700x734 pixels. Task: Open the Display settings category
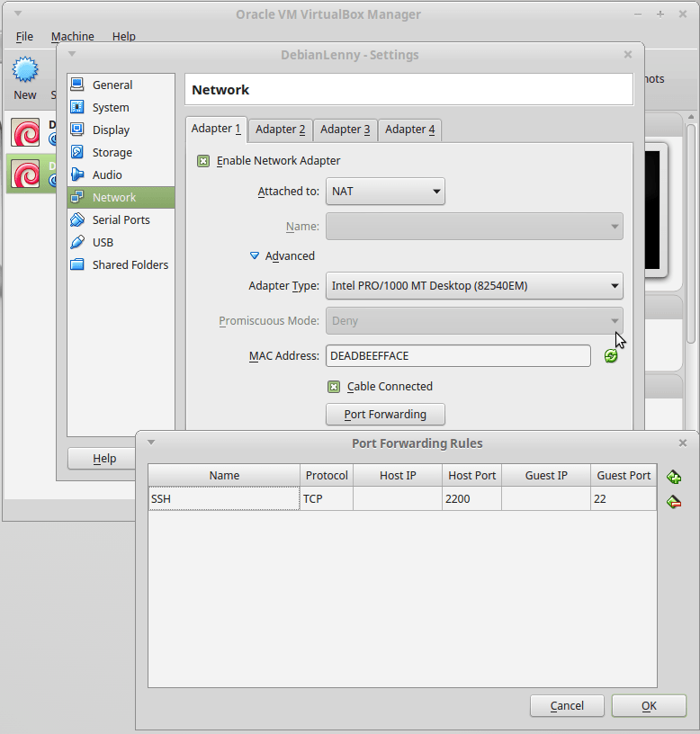coord(121,130)
